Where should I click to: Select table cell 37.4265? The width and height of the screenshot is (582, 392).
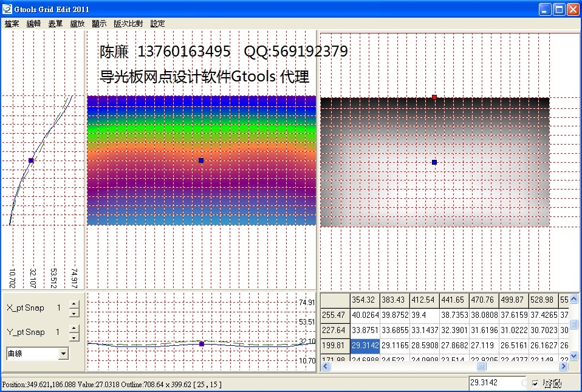coord(543,315)
